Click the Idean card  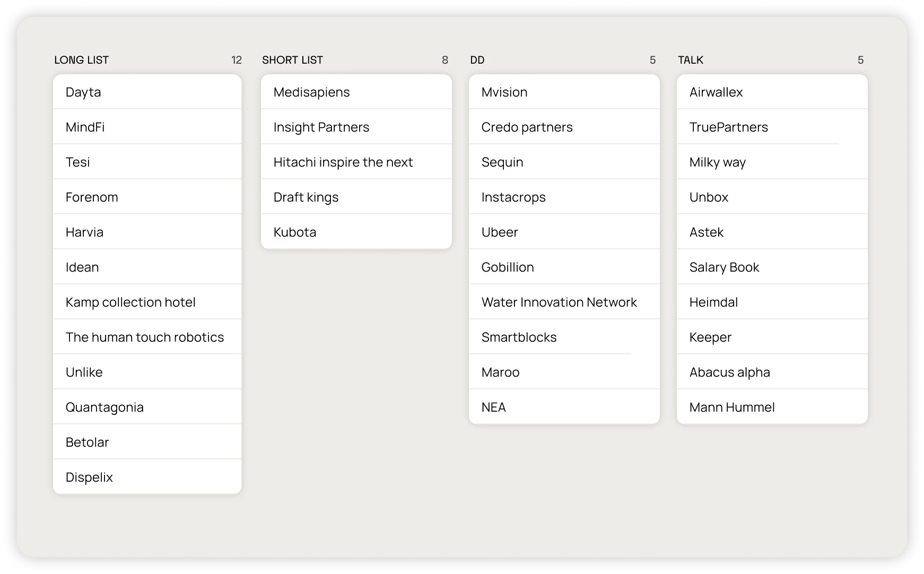tap(147, 267)
